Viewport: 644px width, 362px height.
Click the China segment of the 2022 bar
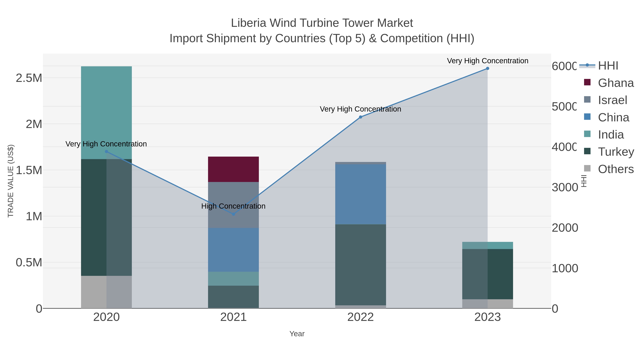tap(360, 194)
